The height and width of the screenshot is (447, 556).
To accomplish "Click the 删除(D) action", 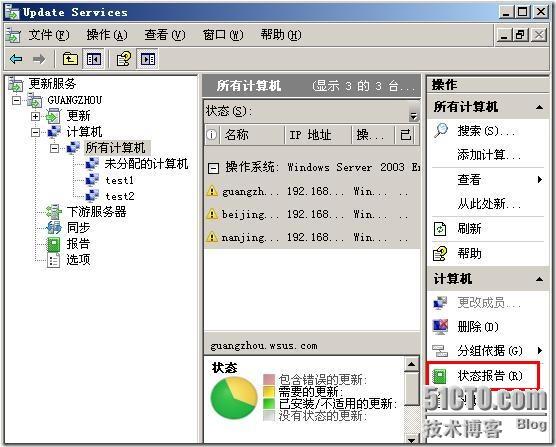I will [478, 327].
